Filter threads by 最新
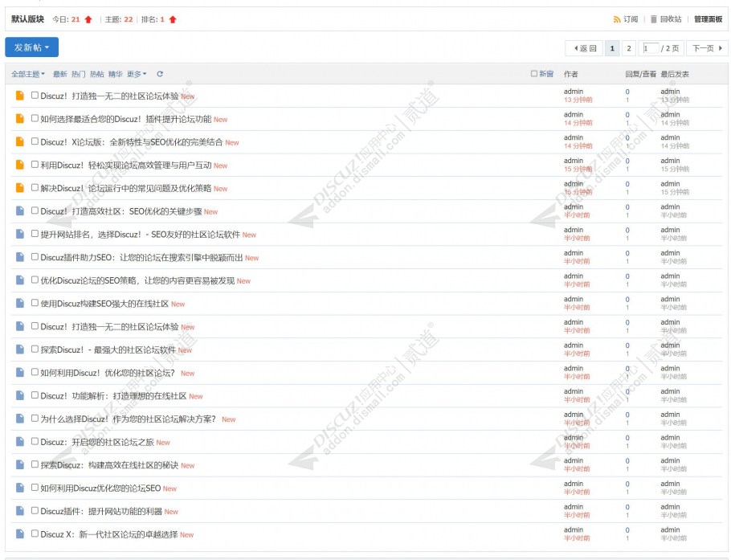Image resolution: width=731 pixels, height=560 pixels. coord(59,74)
